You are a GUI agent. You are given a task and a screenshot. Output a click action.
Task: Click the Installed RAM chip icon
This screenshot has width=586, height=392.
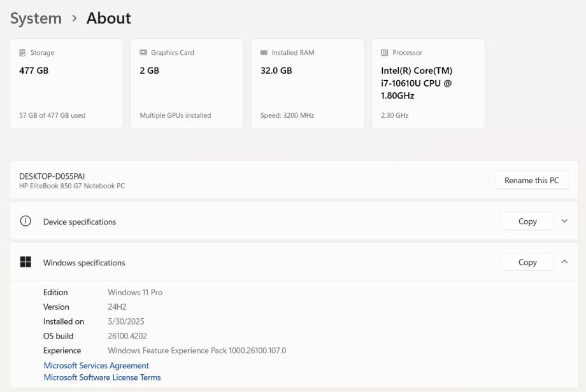(x=264, y=53)
